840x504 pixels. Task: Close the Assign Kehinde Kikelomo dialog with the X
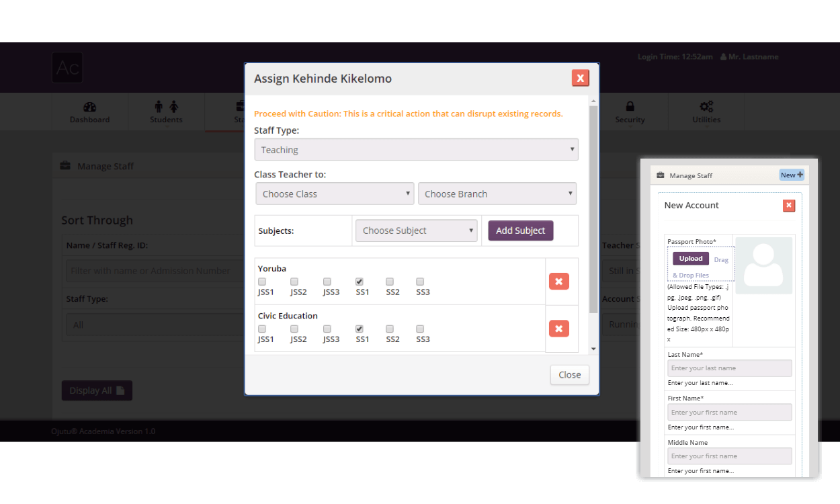[x=581, y=78]
